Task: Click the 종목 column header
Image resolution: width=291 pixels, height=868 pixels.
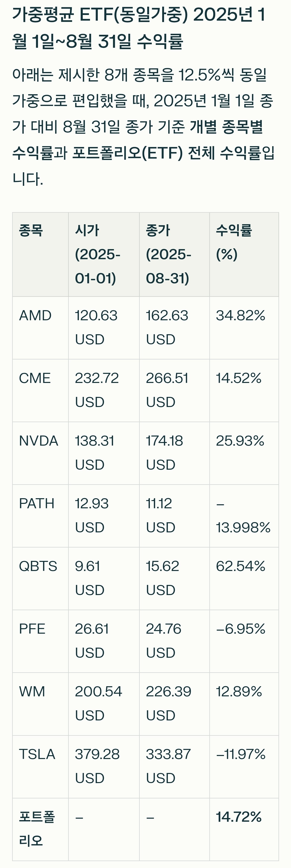Action: (31, 231)
